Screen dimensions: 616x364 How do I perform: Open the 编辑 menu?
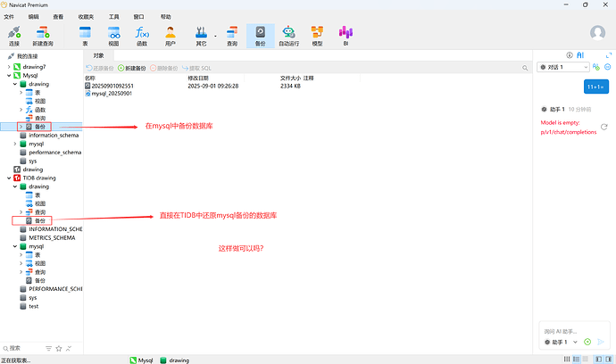click(33, 17)
